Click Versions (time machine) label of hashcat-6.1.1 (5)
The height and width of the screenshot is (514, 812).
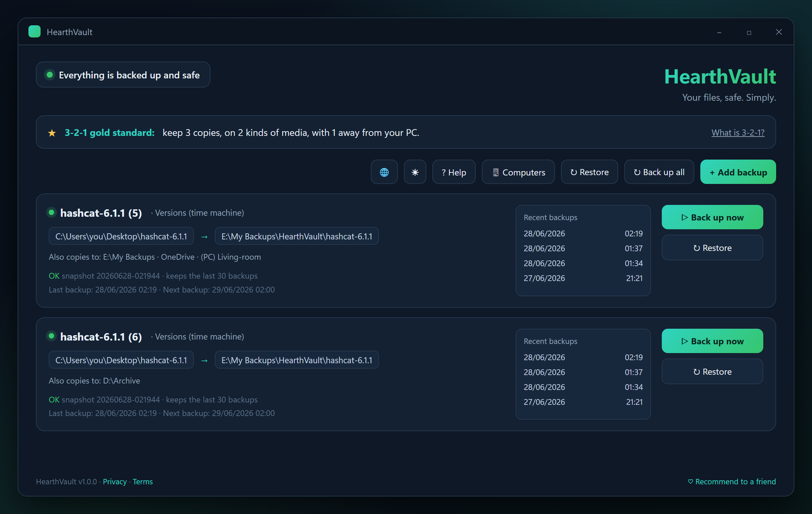point(197,213)
